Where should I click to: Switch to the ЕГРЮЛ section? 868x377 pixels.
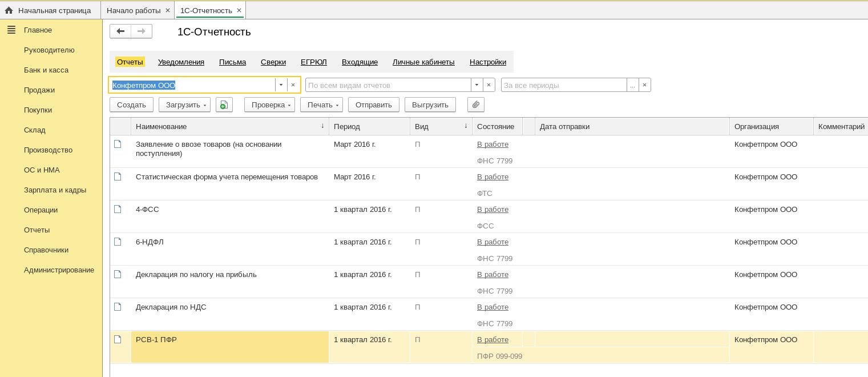click(314, 62)
